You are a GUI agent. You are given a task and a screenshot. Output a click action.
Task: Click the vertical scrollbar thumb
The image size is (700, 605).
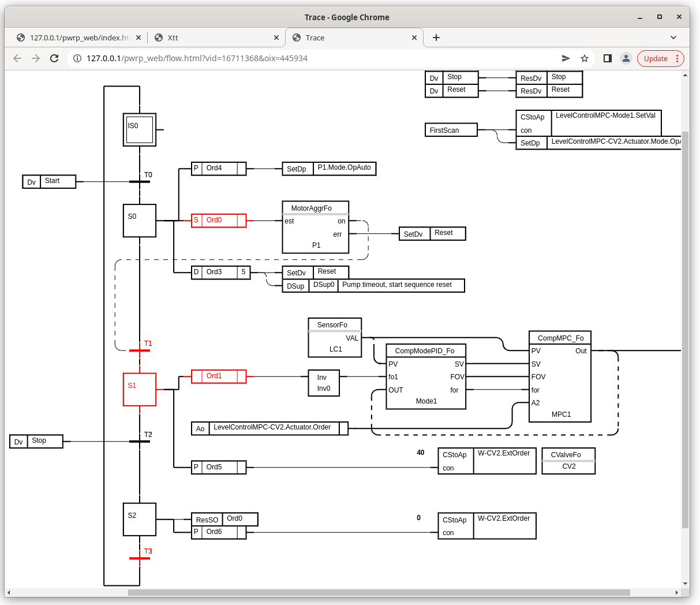685,329
